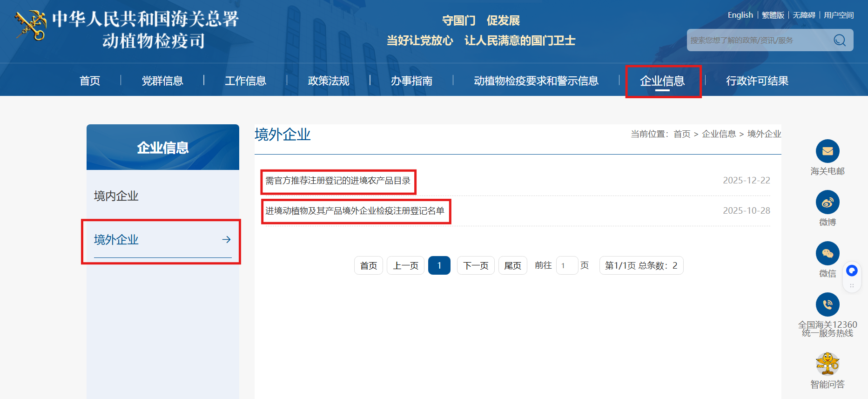868x399 pixels.
Task: Open 需官方推荐注册登记的进境农产品目录 article link
Action: 338,181
